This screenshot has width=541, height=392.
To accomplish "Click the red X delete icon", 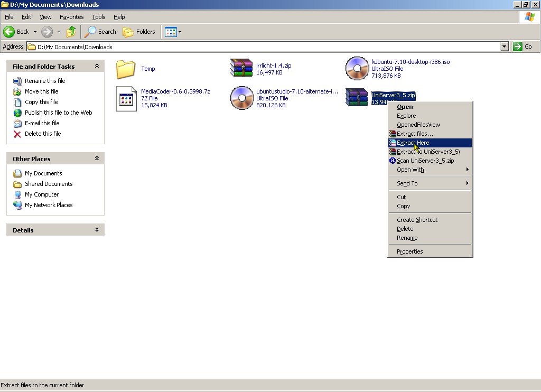I will [x=17, y=134].
